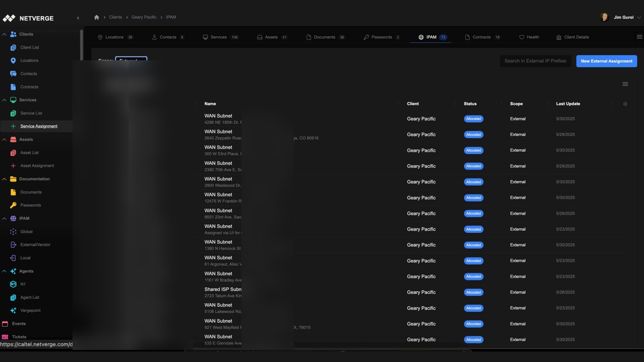
Task: Toggle the External scope filter
Action: (131, 61)
